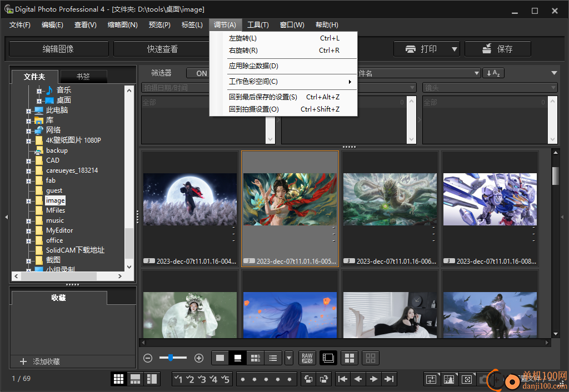The image size is (569, 392).
Task: Select the backup folder in tree
Action: coord(57,150)
